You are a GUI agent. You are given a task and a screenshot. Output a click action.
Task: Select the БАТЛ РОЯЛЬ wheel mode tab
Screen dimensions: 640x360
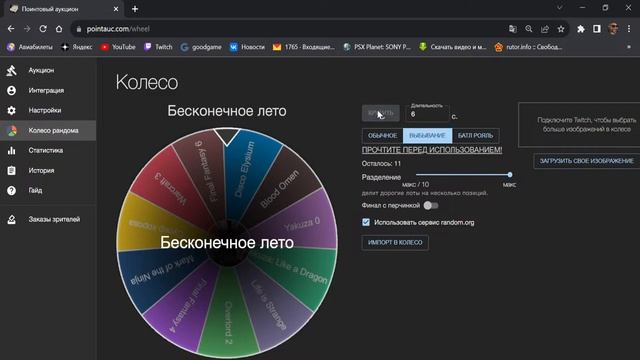pyautogui.click(x=476, y=136)
